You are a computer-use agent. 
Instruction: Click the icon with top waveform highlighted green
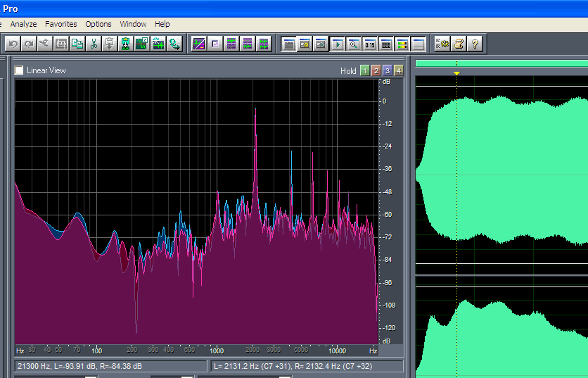(x=231, y=44)
